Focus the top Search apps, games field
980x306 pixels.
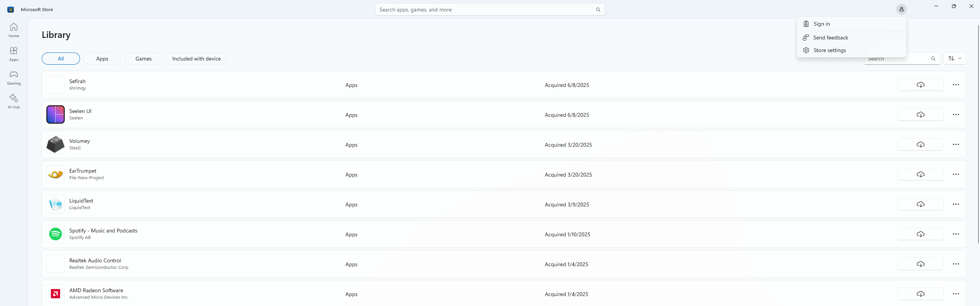(484, 10)
